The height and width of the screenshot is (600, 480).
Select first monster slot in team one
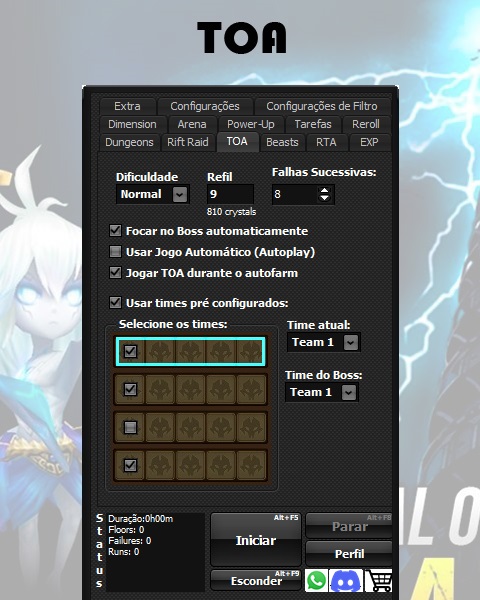click(x=160, y=351)
